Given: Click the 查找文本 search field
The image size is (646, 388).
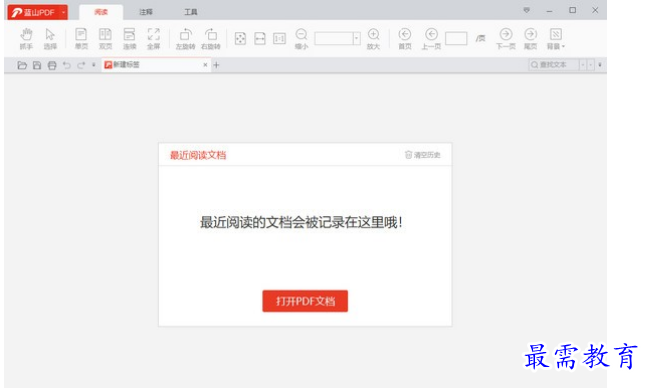Looking at the screenshot, I should [x=554, y=65].
